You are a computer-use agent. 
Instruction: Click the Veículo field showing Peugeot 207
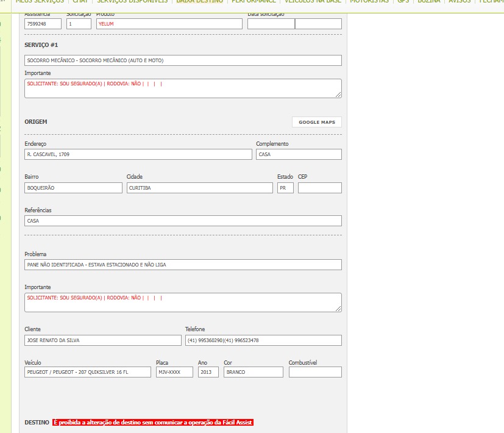[x=87, y=372]
